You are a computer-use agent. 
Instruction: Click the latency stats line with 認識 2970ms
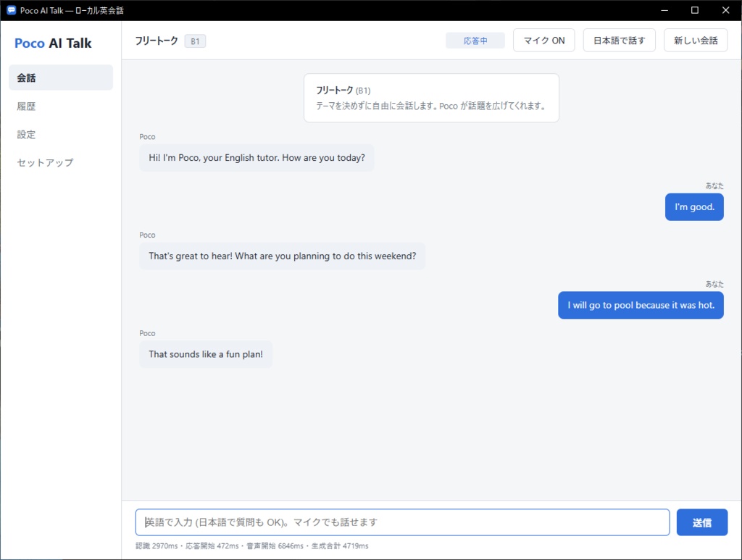click(x=251, y=546)
